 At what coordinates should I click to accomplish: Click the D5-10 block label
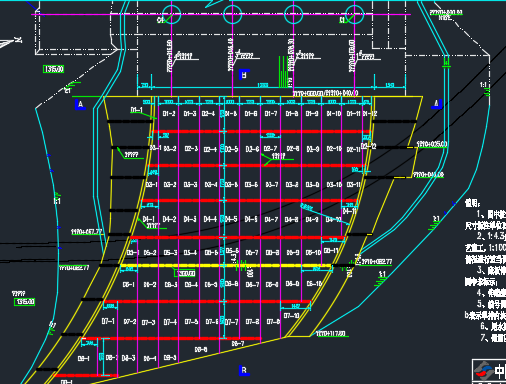(x=313, y=253)
